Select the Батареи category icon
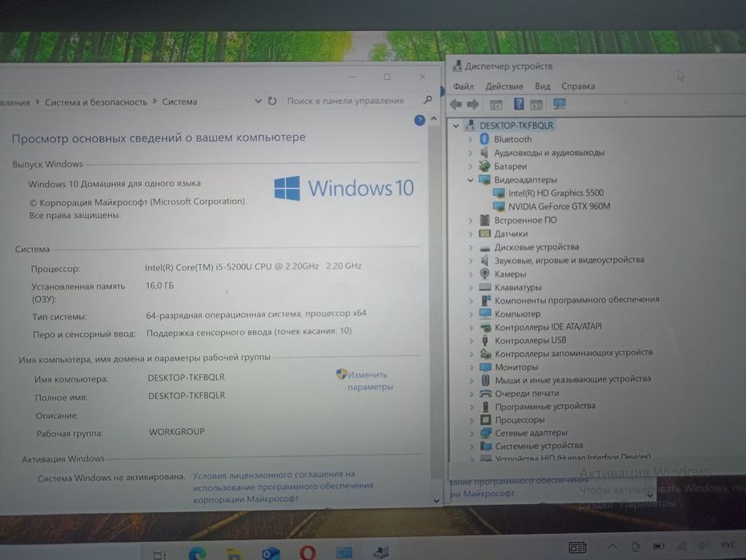The image size is (746, 560). 484,166
